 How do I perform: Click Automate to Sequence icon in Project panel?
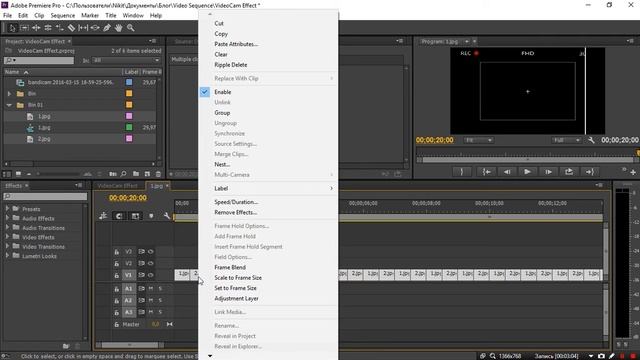113,174
